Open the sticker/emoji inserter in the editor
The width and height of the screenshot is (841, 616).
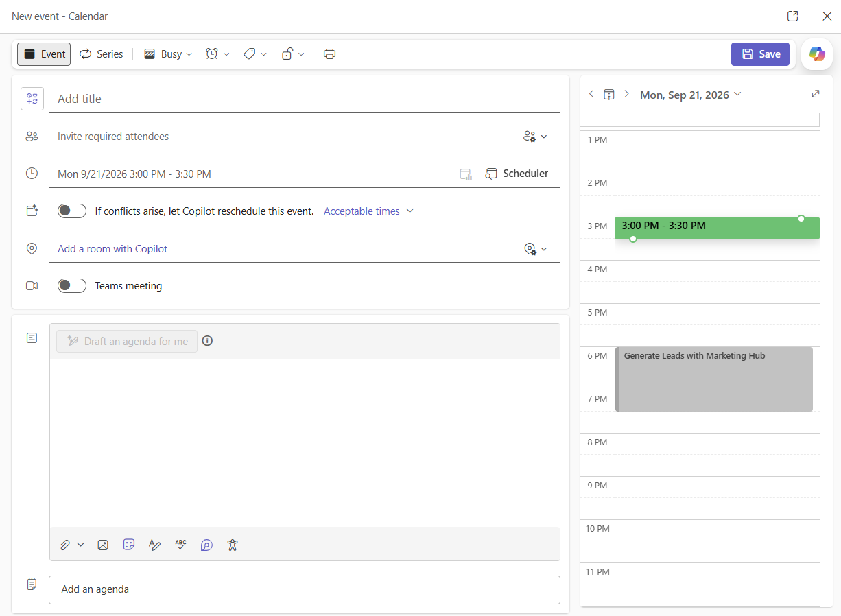pyautogui.click(x=129, y=545)
